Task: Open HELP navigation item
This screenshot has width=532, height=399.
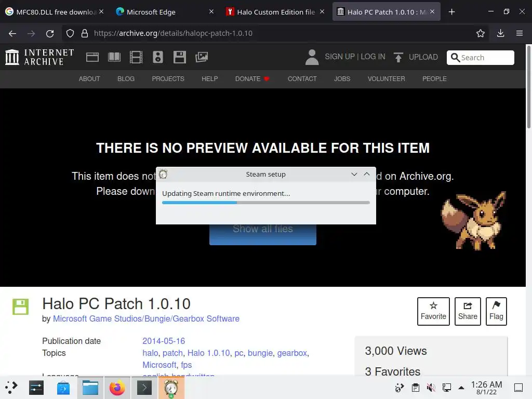Action: pyautogui.click(x=210, y=79)
